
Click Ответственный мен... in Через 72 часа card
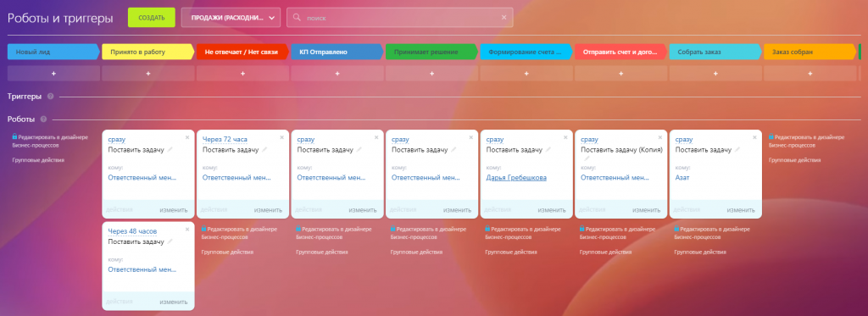237,178
